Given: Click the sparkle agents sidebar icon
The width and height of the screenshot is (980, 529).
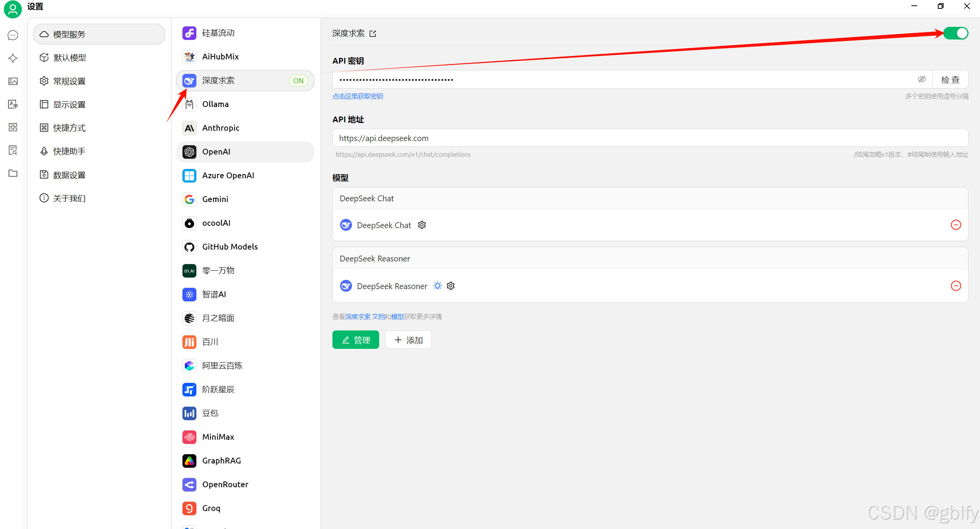Looking at the screenshot, I should 13,58.
